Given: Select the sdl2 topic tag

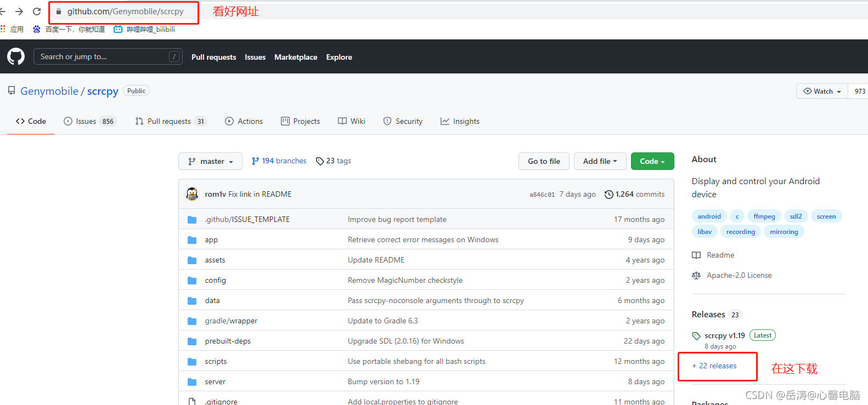Looking at the screenshot, I should click(796, 216).
